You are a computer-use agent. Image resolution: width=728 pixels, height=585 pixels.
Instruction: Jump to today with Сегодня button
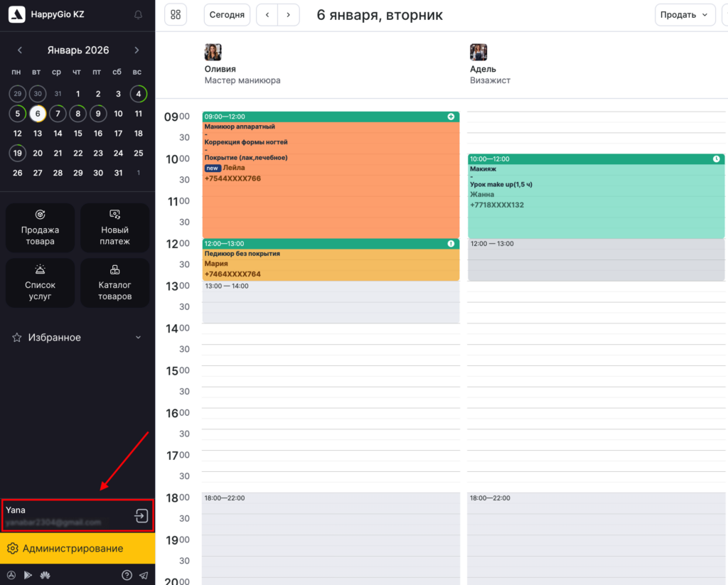227,15
